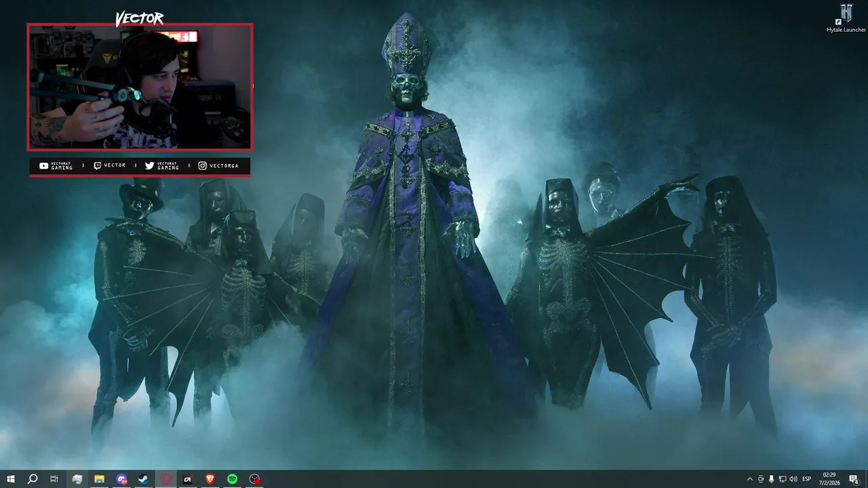The width and height of the screenshot is (868, 488).
Task: Open the Action Center notifications icon
Action: tap(855, 479)
